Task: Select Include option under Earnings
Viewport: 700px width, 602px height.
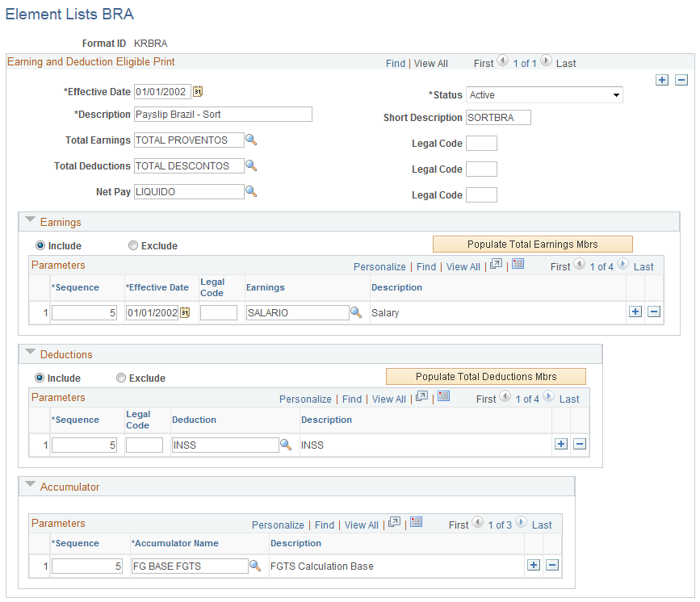Action: coord(40,245)
